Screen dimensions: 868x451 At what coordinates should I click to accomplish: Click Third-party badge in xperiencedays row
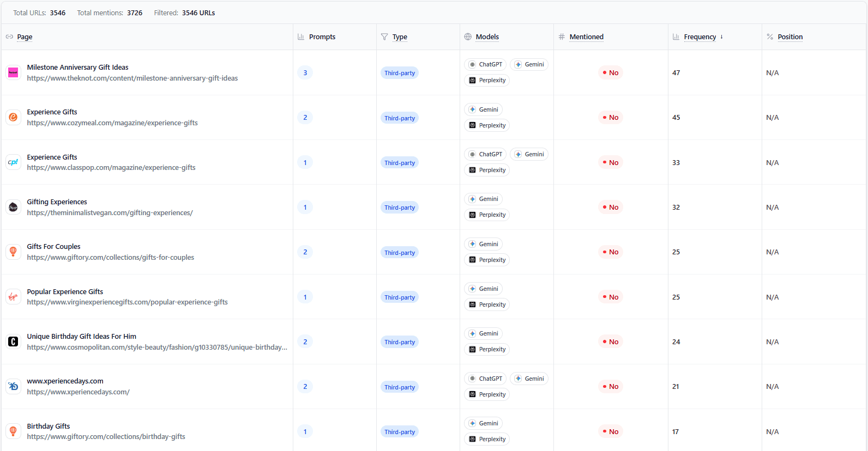(400, 387)
